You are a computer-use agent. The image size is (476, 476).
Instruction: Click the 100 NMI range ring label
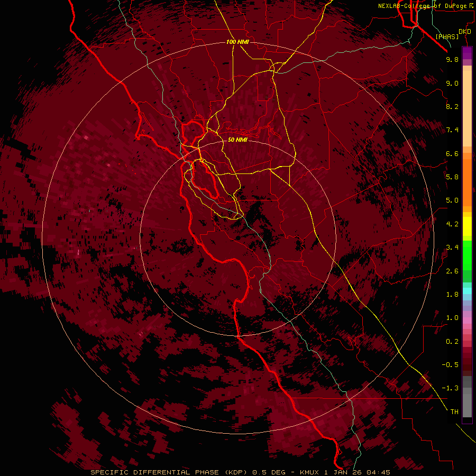tap(237, 42)
